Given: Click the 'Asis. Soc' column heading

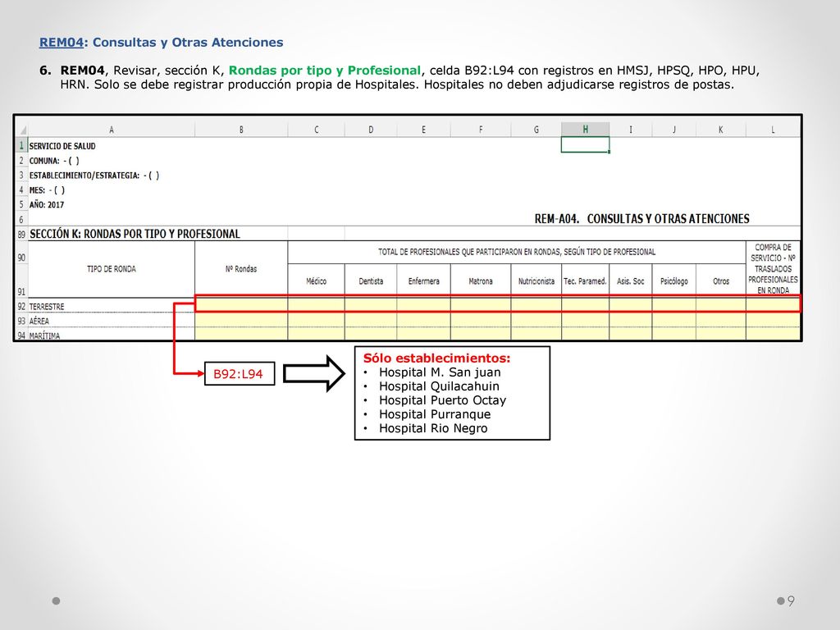Looking at the screenshot, I should [631, 281].
